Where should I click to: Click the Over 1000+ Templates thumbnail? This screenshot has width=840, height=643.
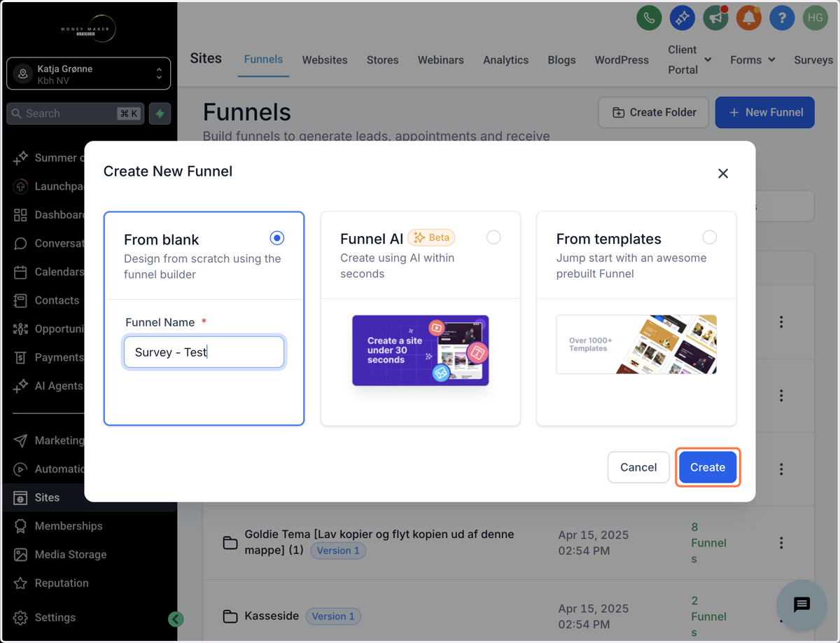[636, 345]
